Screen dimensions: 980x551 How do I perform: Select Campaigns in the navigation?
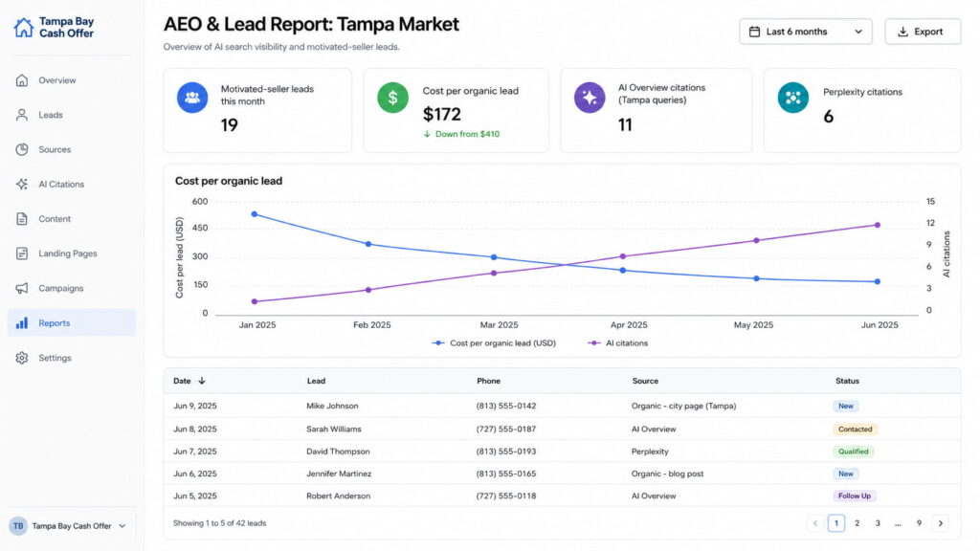71,288
